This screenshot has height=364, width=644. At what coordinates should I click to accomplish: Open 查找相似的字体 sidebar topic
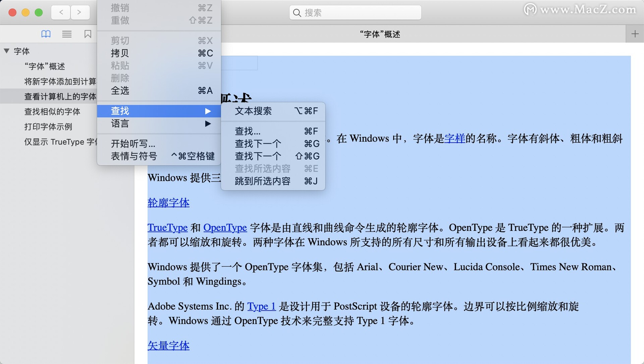pyautogui.click(x=52, y=112)
